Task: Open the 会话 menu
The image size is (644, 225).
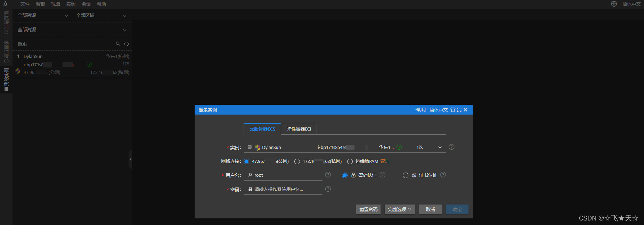Action: coord(86,4)
